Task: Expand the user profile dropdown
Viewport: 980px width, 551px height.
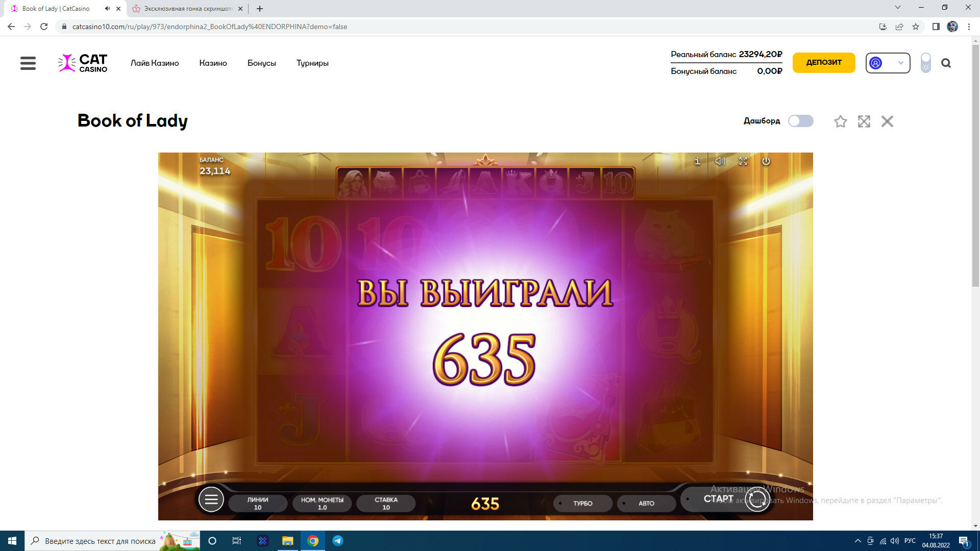Action: click(888, 63)
